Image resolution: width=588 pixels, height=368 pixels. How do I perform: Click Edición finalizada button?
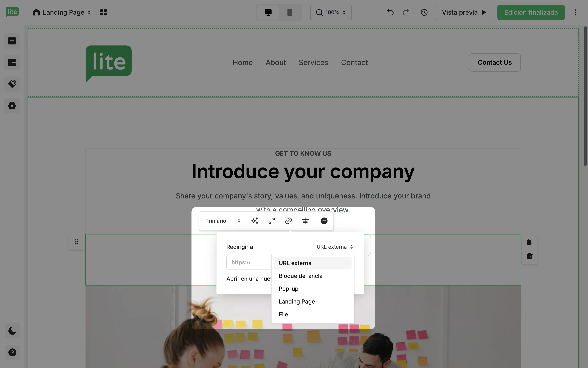531,12
